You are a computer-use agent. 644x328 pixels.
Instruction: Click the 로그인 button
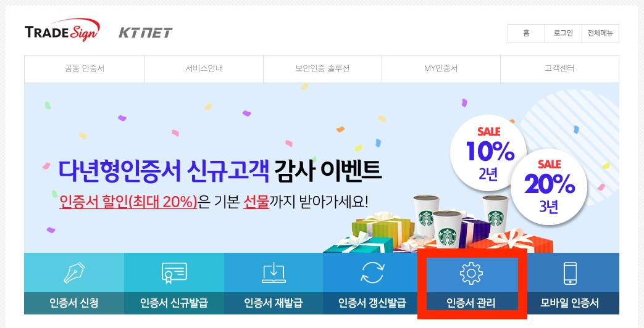click(x=563, y=34)
